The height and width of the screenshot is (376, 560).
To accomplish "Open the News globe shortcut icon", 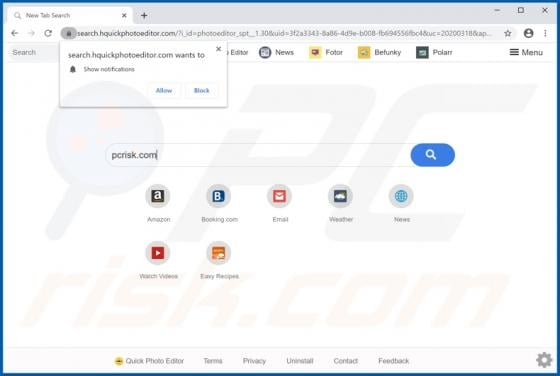I will 401,196.
